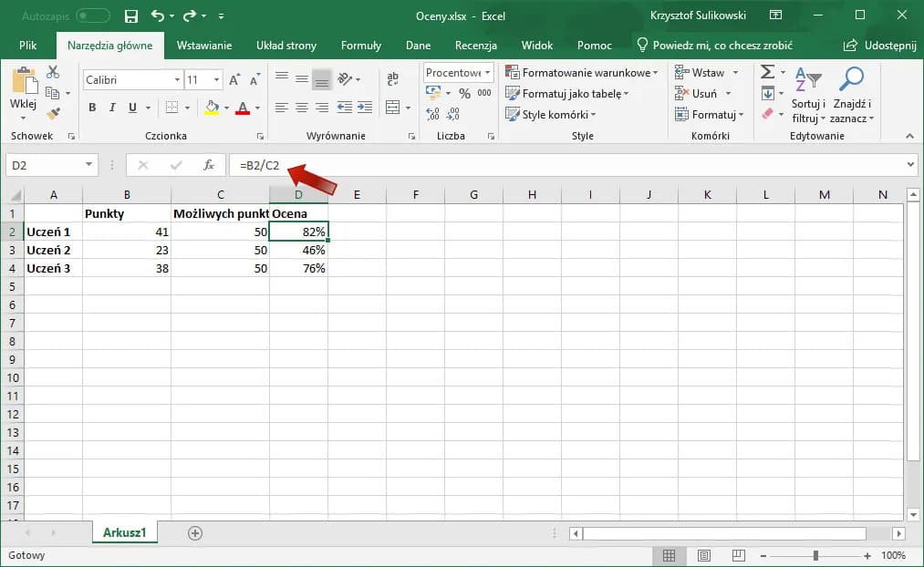Expand the Procentowe number format dropdown
Image resolution: width=924 pixels, height=567 pixels.
pyautogui.click(x=488, y=73)
